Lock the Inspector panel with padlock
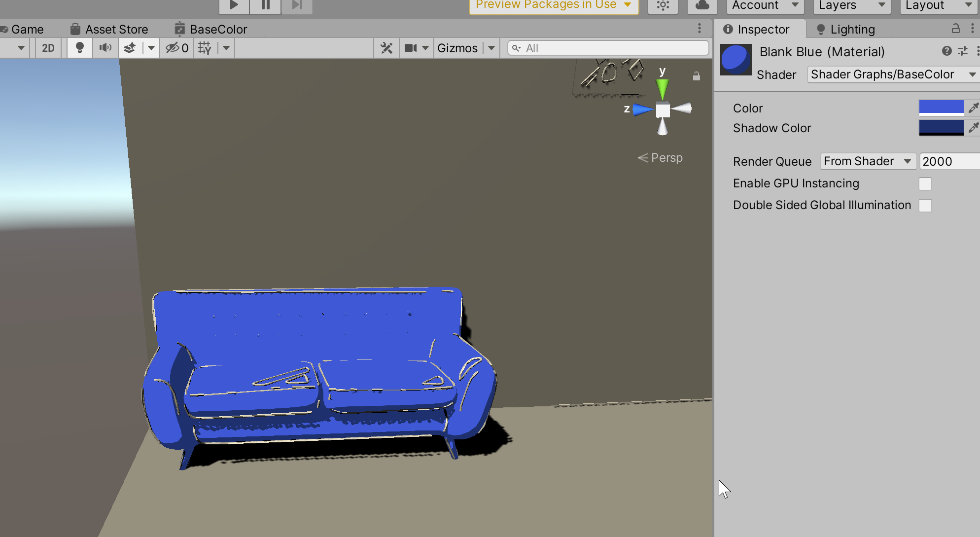Screen dimensions: 980x537 (955, 29)
